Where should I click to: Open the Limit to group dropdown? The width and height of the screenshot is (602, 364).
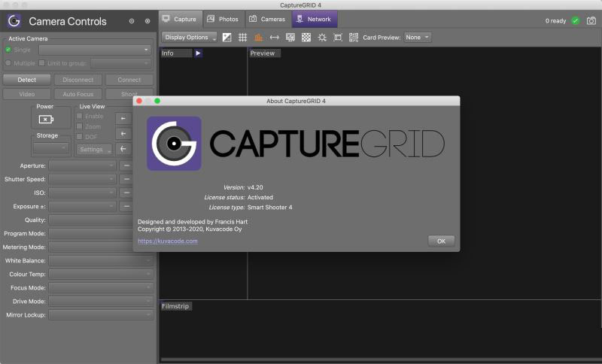(121, 63)
